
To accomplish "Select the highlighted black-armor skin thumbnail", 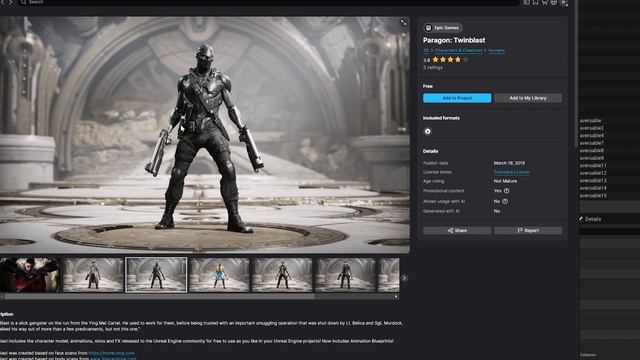I will pyautogui.click(x=156, y=275).
